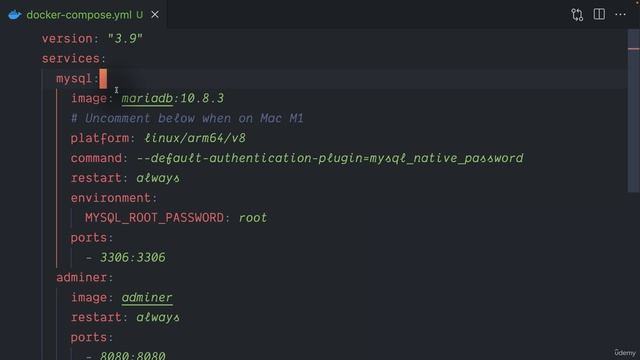
Task: Click the 10.8.3 version tag
Action: click(202, 98)
